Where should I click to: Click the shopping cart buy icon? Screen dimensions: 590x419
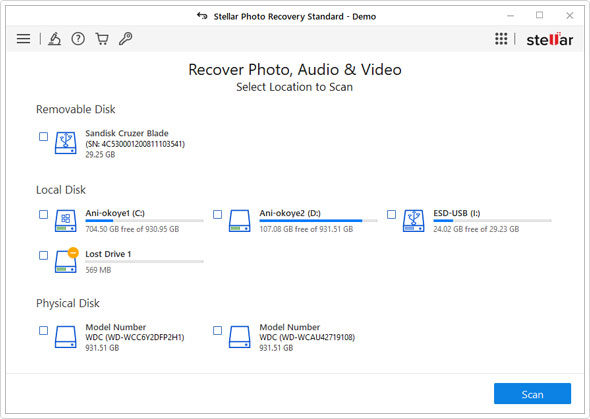(102, 38)
